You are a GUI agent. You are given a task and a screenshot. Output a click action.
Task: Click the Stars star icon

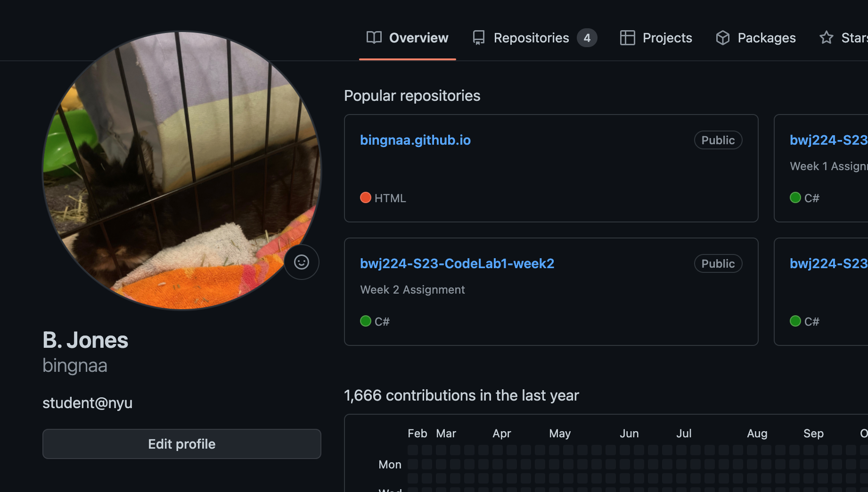pyautogui.click(x=827, y=38)
